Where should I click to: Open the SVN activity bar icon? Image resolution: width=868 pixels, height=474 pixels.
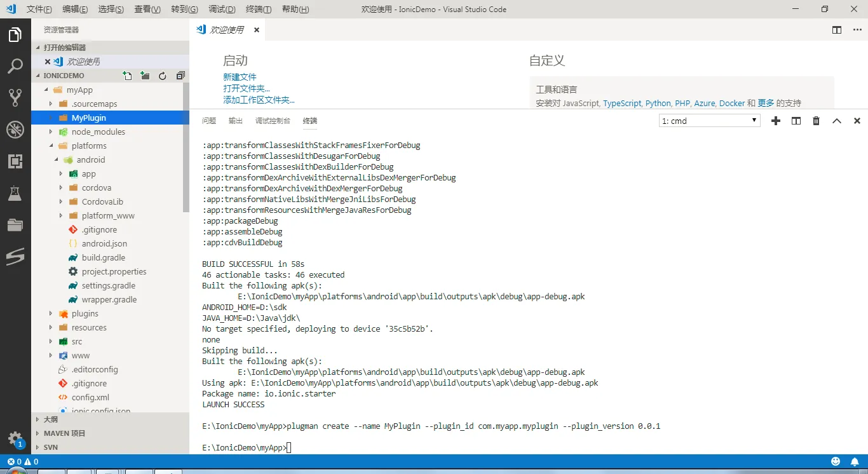pos(15,256)
